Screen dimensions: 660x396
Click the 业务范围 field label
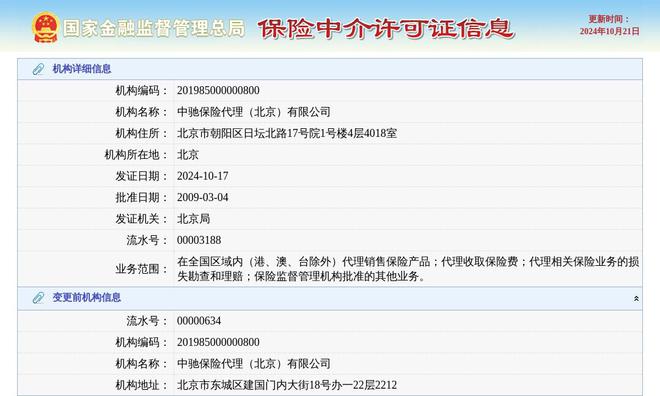(141, 269)
